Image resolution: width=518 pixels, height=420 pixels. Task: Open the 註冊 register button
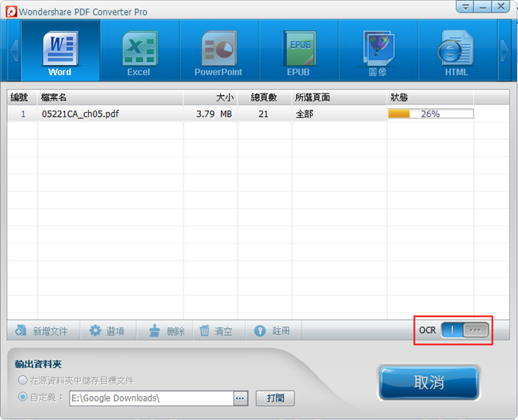click(x=272, y=330)
